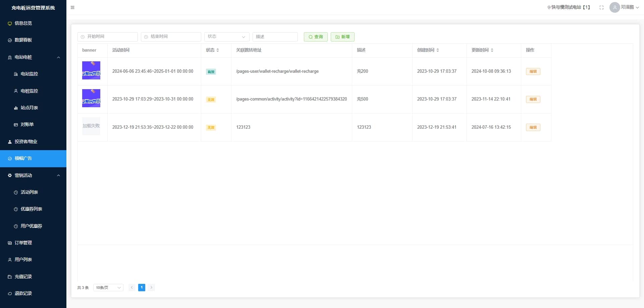Open the 状态 filter dropdown
Viewport: 644px width, 308px height.
click(x=227, y=37)
